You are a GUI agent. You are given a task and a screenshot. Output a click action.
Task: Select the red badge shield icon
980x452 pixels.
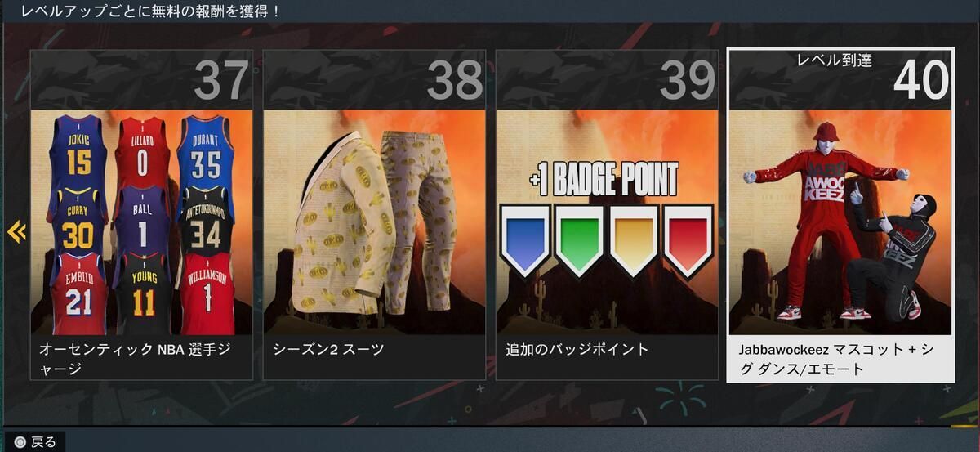click(688, 240)
